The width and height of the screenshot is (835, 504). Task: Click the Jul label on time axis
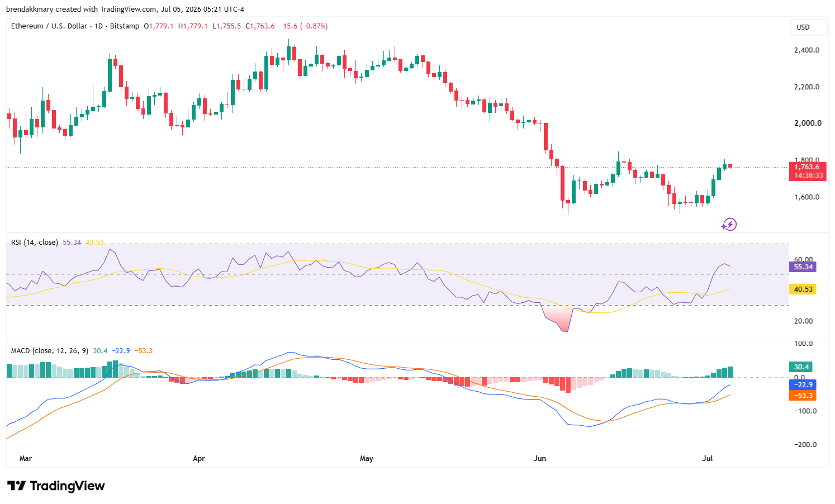[708, 459]
